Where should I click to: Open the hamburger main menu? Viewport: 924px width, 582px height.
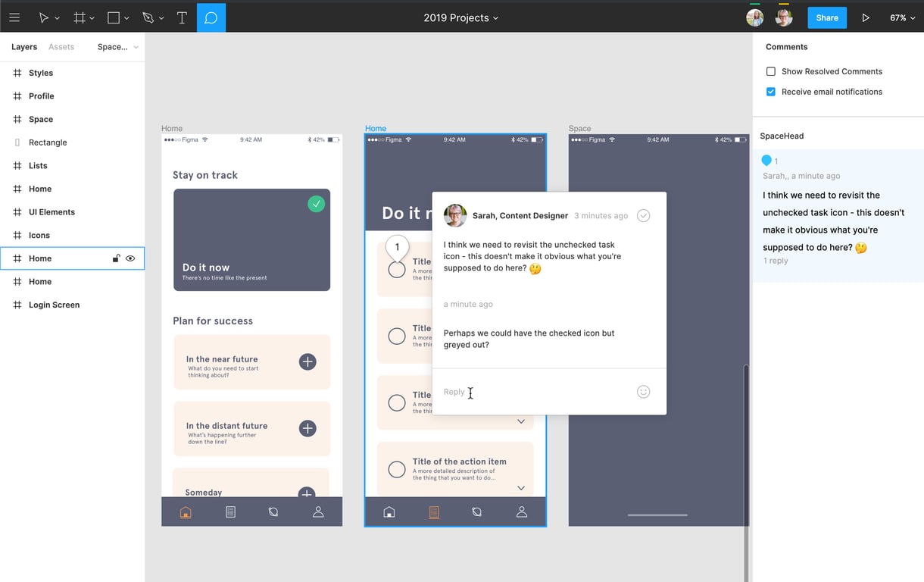pos(14,17)
